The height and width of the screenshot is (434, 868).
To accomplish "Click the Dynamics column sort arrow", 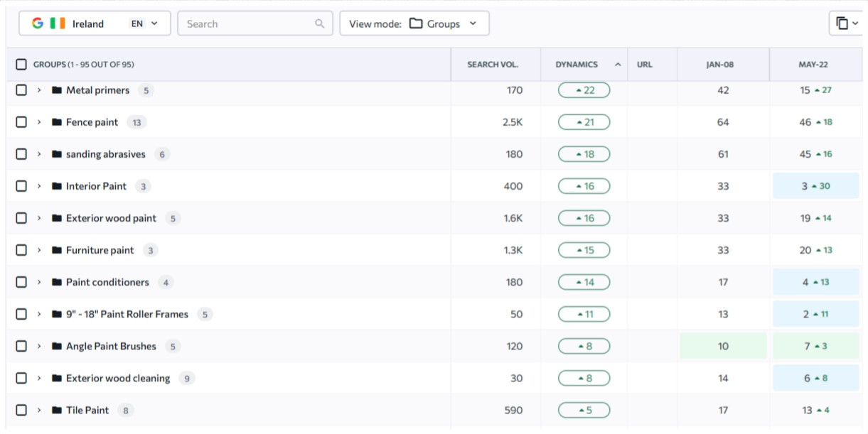I will [x=618, y=65].
